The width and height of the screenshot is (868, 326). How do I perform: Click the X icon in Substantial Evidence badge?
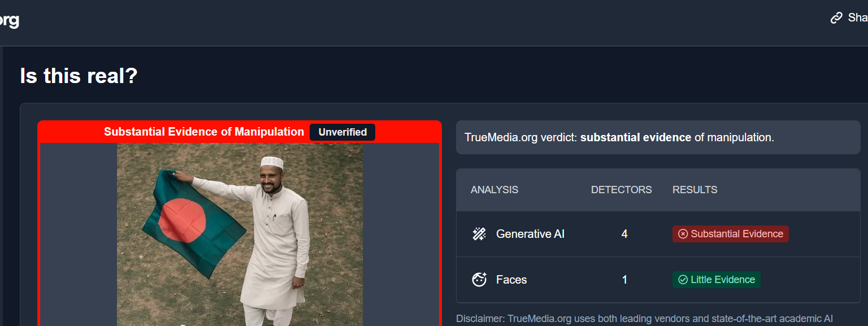tap(683, 234)
